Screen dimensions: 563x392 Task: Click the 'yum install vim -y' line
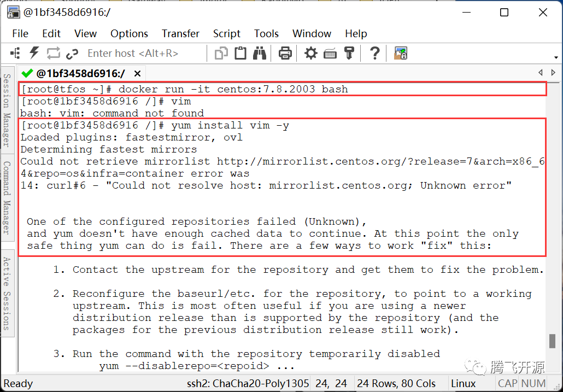pos(155,125)
